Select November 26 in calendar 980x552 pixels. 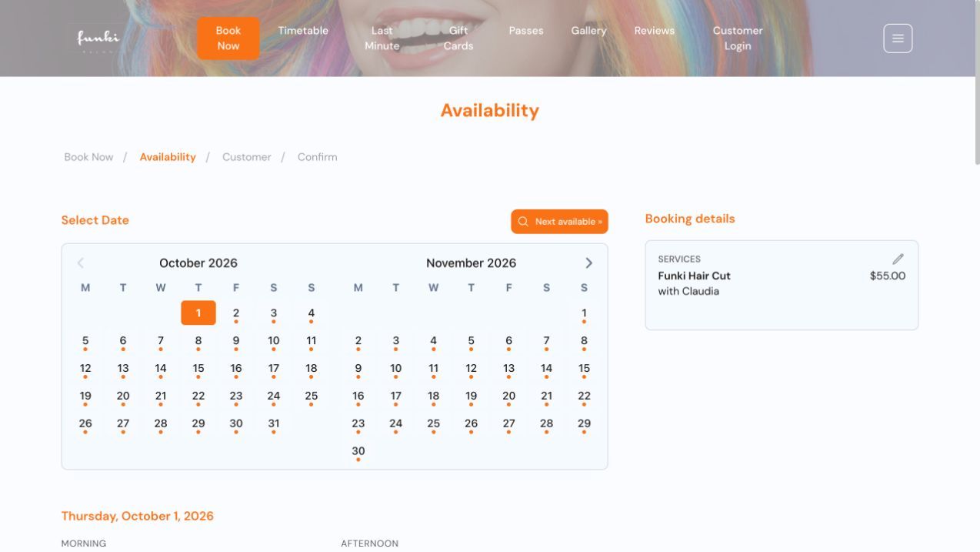pos(472,424)
